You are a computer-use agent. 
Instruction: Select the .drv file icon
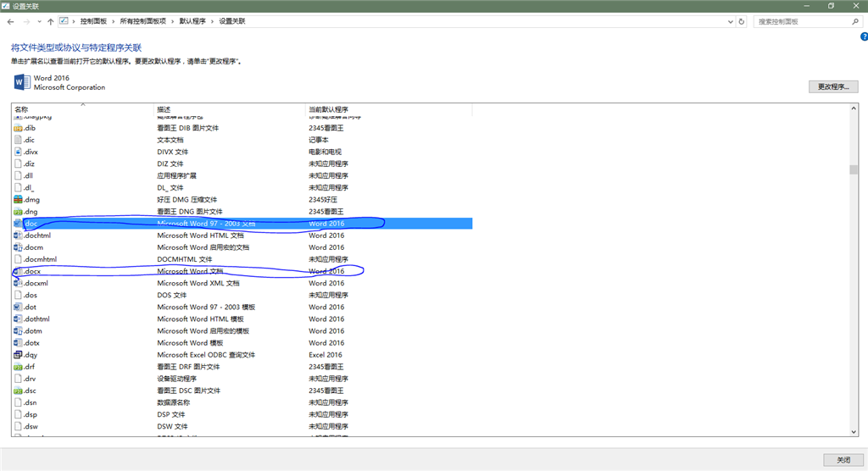(x=18, y=379)
